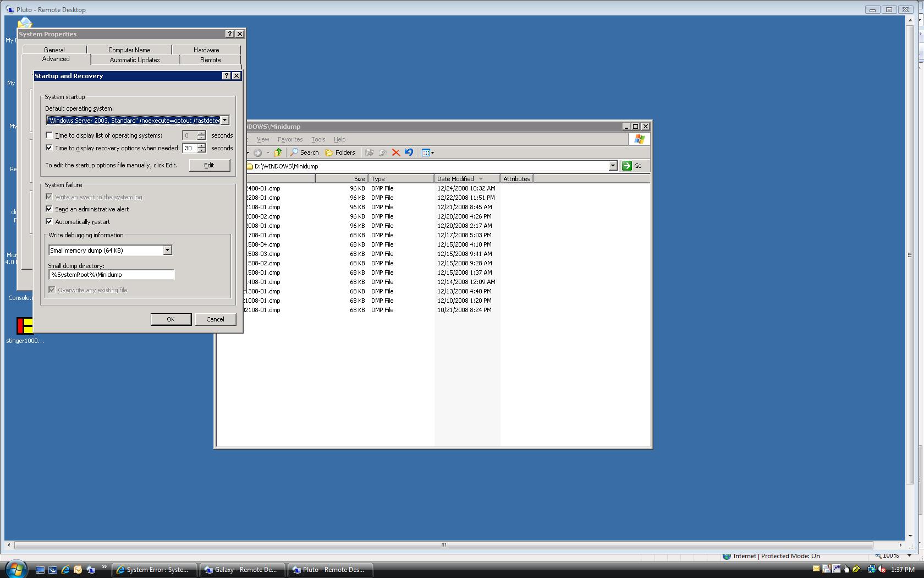Click Overwrite any existing file checkbox
924x578 pixels.
[52, 290]
